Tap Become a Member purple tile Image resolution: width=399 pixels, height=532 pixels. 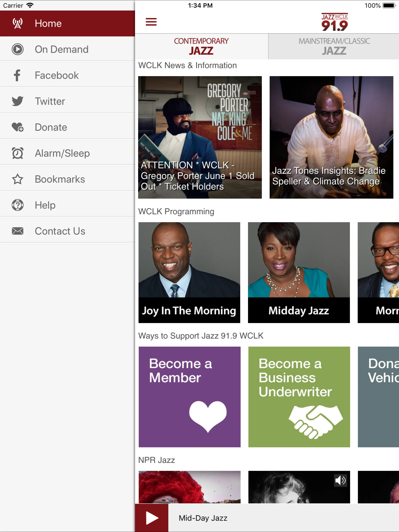coord(190,397)
